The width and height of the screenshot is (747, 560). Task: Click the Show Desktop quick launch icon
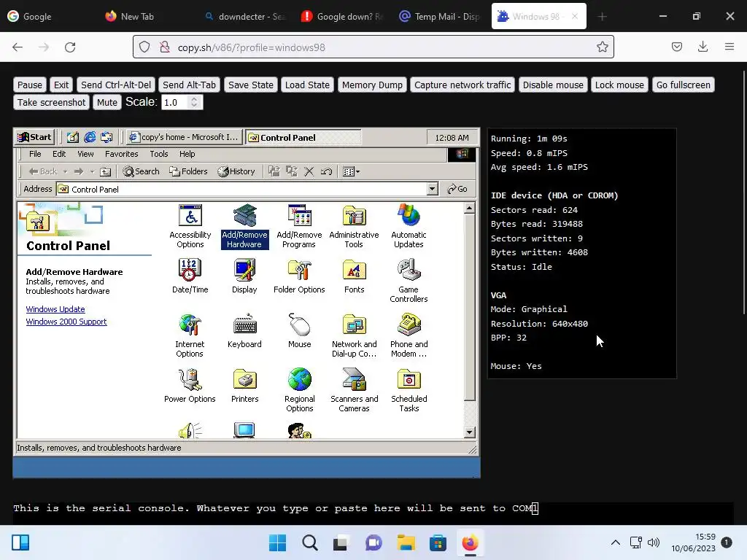[72, 137]
